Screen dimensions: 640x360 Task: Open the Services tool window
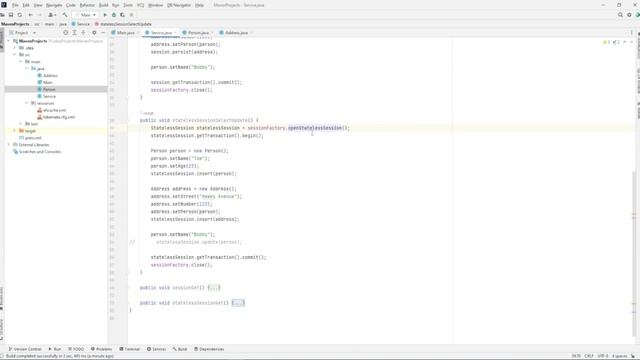tap(156, 349)
